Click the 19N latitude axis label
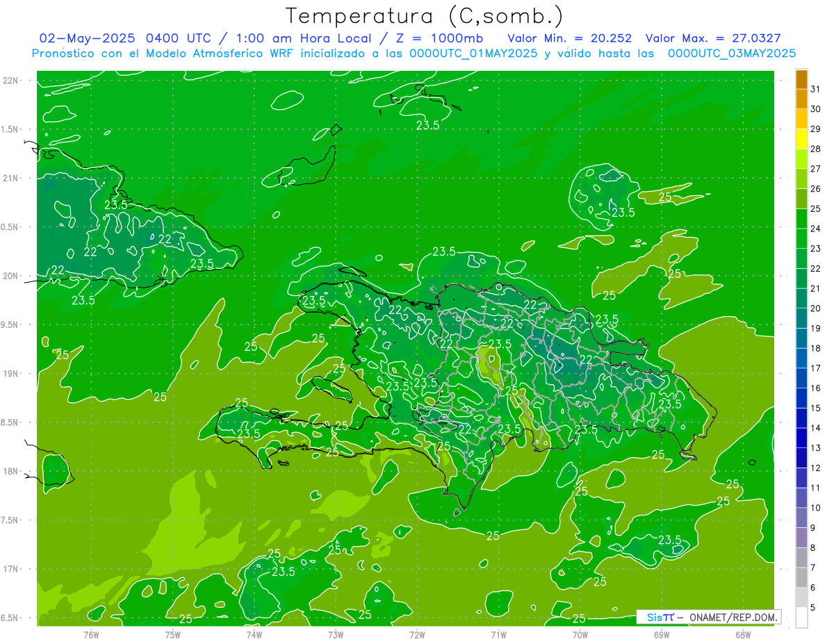834x644 pixels. [x=10, y=374]
